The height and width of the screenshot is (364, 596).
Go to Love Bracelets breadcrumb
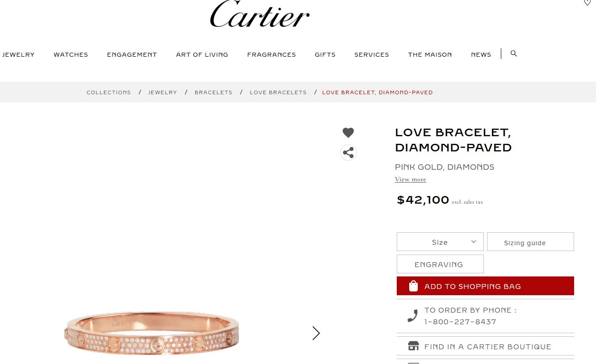(278, 92)
